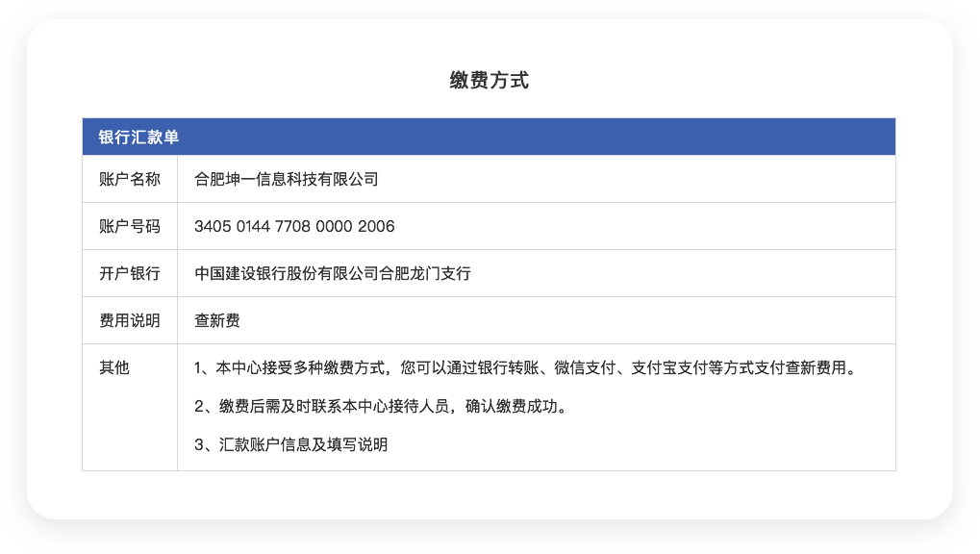The height and width of the screenshot is (554, 980).
Task: Select bank name 中国建设银行股份有限公司合肥龙门支行
Action: [333, 273]
